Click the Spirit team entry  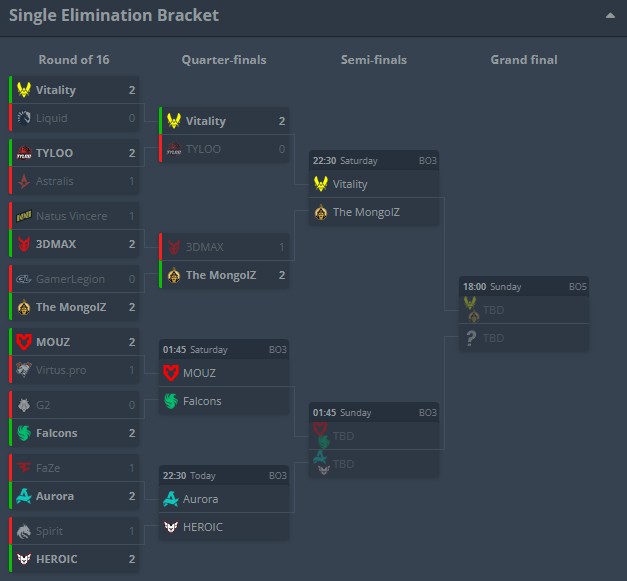point(50,531)
